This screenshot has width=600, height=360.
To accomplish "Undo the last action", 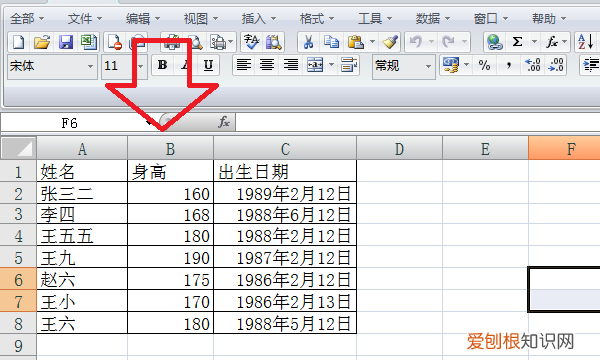I will tap(416, 41).
